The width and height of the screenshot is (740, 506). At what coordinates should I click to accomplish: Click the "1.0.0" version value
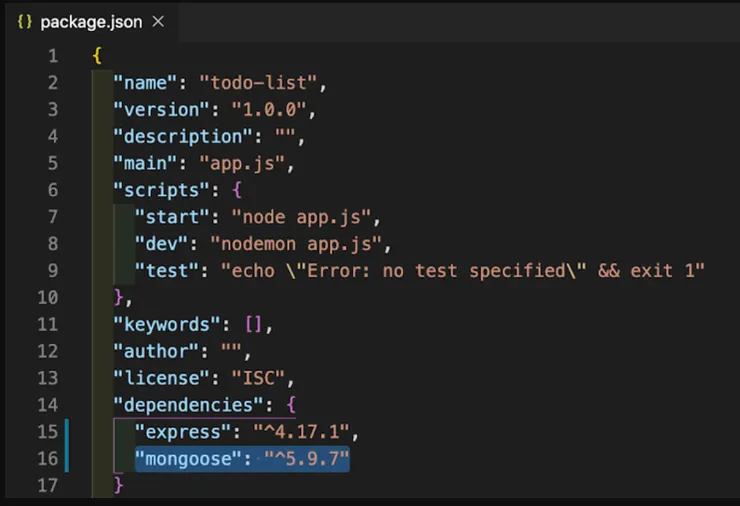tap(273, 109)
